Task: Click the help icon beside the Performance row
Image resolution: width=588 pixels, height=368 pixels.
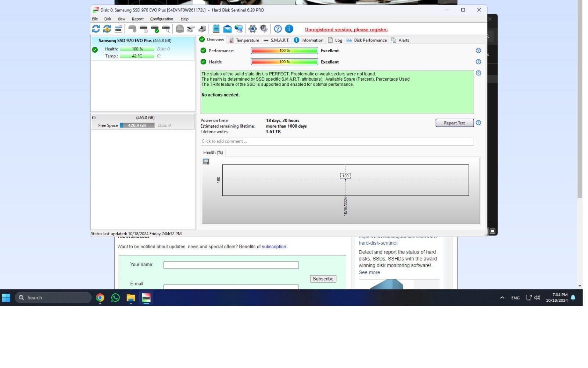Action: click(478, 51)
